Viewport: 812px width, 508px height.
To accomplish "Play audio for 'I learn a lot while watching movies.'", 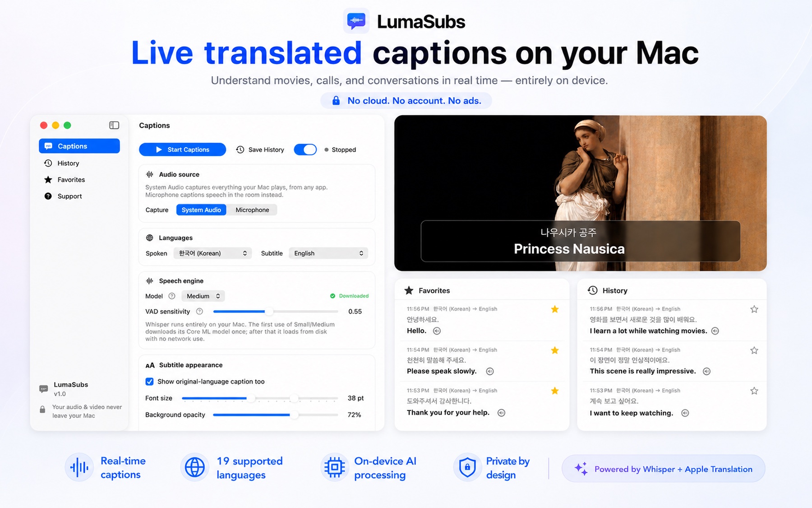I will 715,331.
